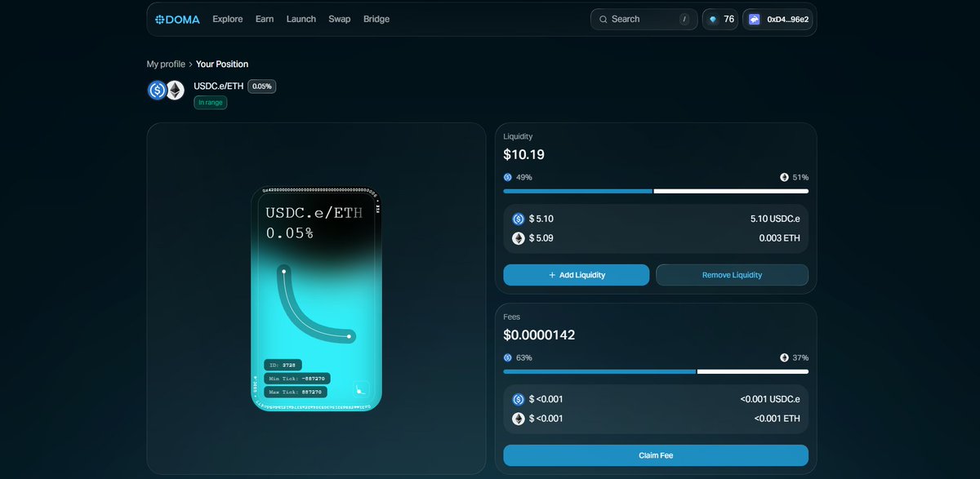Open wallet menu 0xD4...96e2
The width and height of the screenshot is (980, 479).
point(777,19)
